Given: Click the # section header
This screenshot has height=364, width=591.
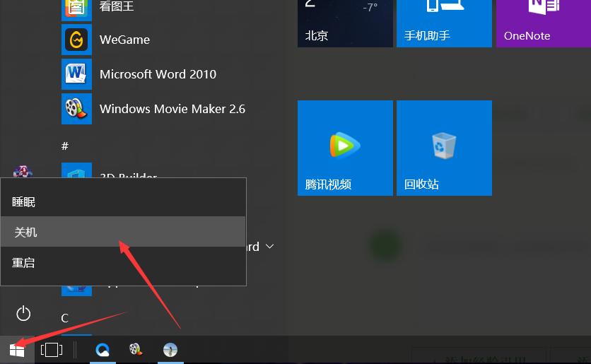Looking at the screenshot, I should click(65, 146).
